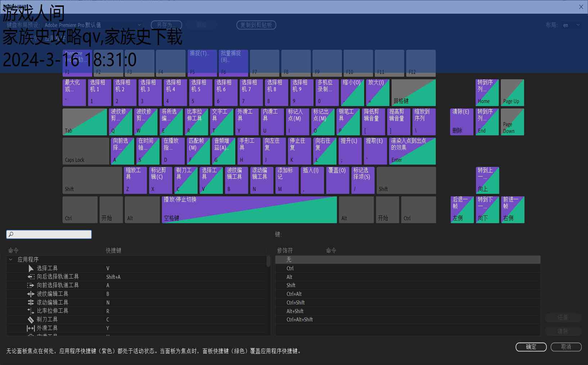Click the Selection tool icon in command list
The image size is (588, 365).
[31, 268]
